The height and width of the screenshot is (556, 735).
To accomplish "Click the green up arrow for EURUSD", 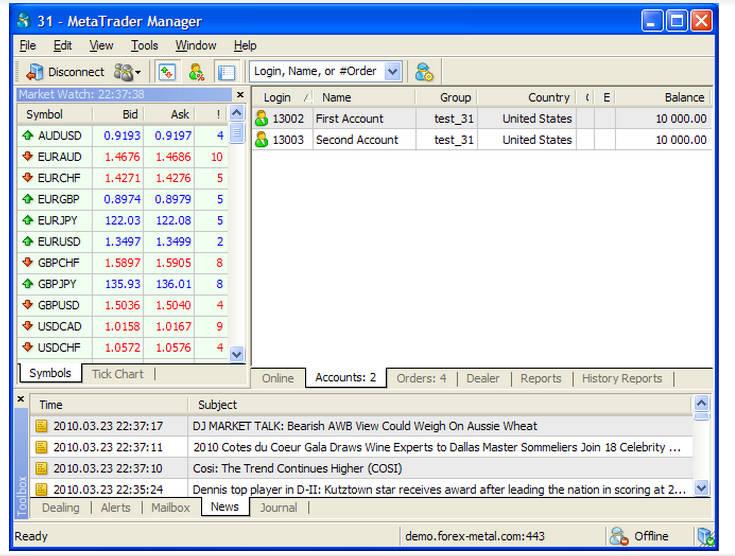I will (x=28, y=241).
